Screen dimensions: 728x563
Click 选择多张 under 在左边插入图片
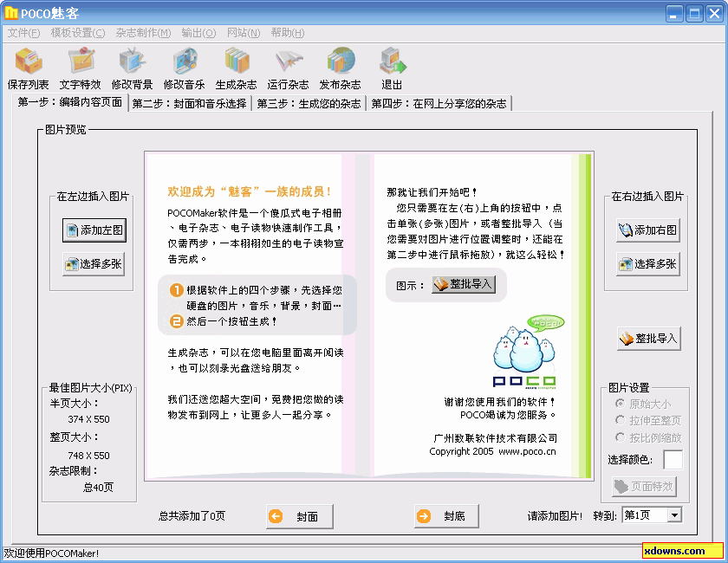coord(94,264)
